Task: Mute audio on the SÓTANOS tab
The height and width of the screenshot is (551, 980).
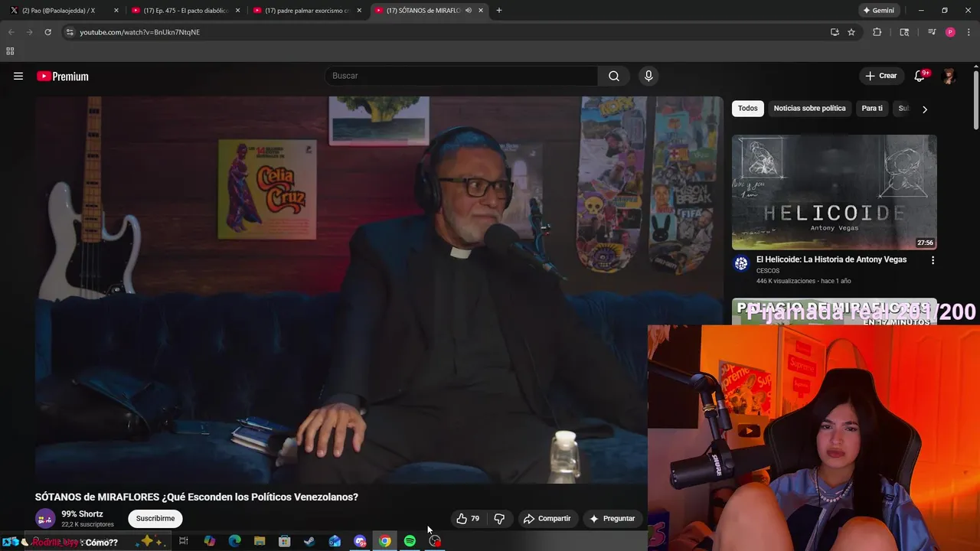Action: click(468, 10)
